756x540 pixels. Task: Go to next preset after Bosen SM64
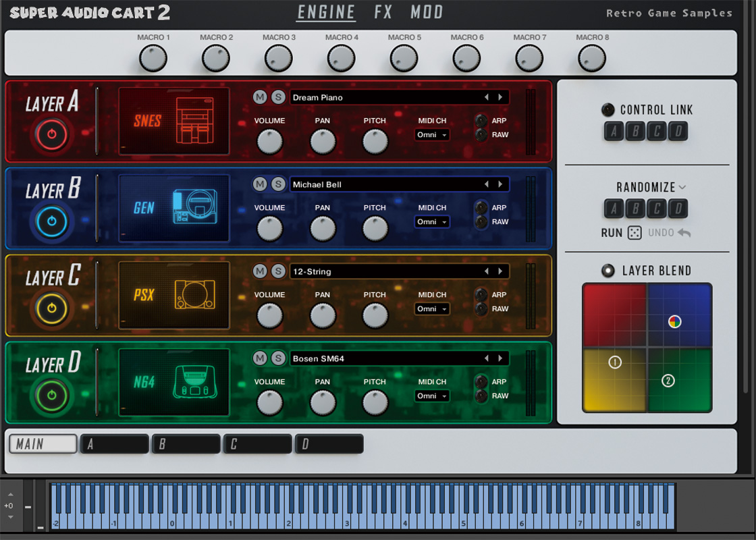coord(500,358)
